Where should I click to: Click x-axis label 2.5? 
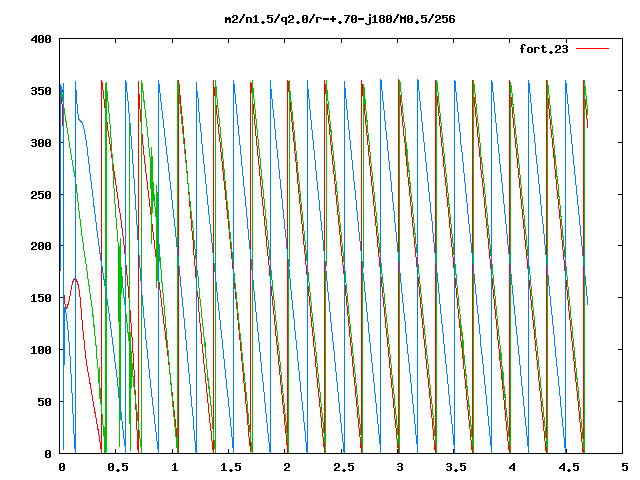pos(344,467)
